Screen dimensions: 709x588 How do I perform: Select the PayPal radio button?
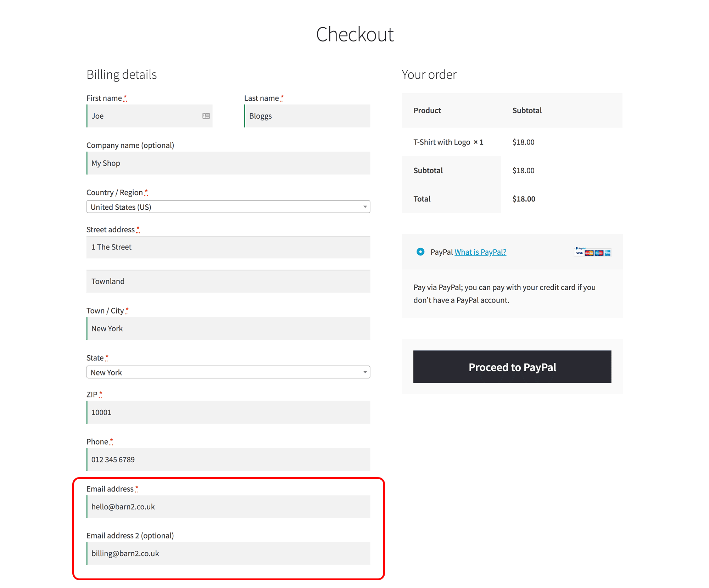[x=420, y=252]
